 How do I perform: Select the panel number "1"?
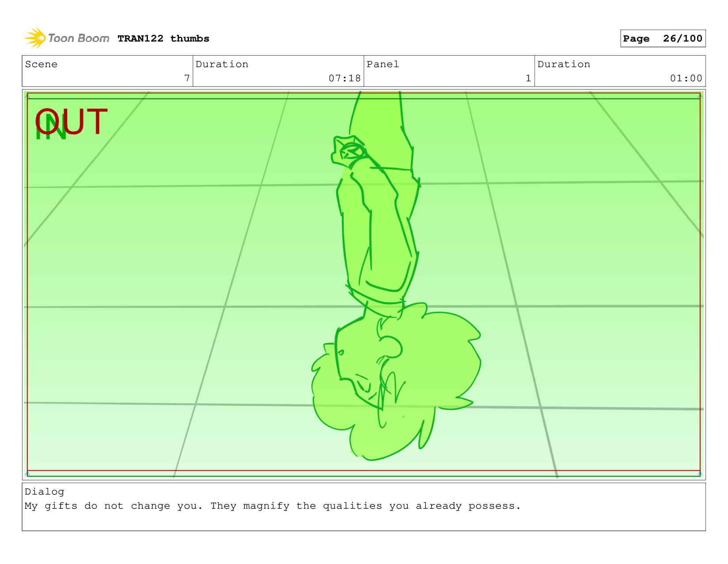coord(528,78)
